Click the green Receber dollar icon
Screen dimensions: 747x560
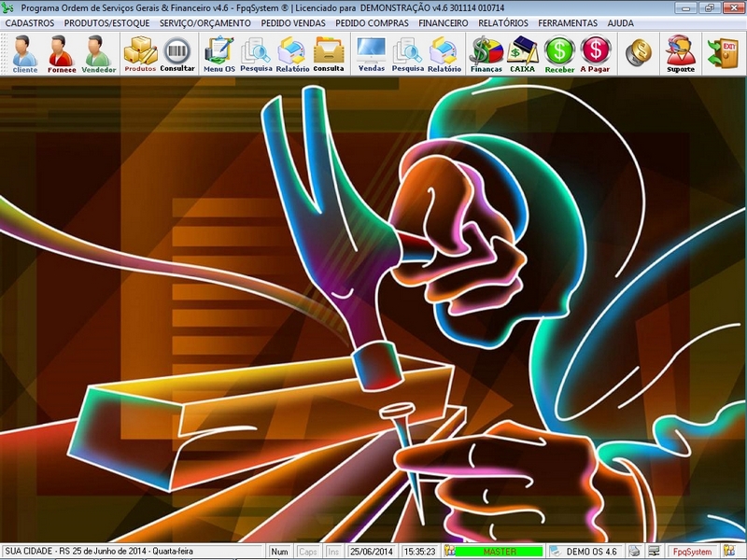[x=559, y=53]
